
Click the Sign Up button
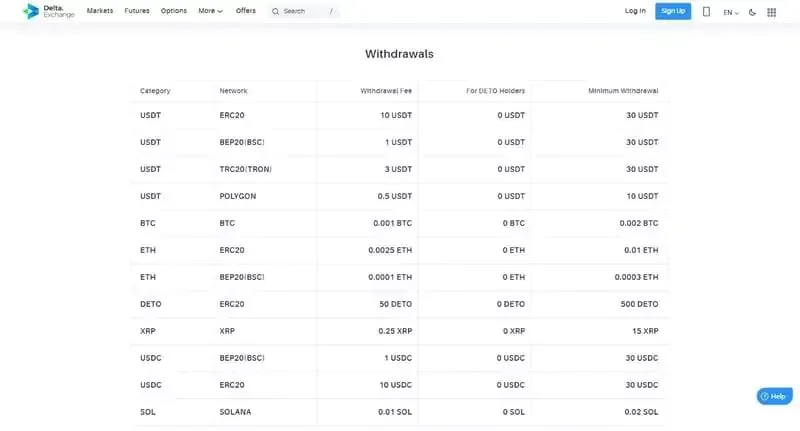click(x=673, y=11)
